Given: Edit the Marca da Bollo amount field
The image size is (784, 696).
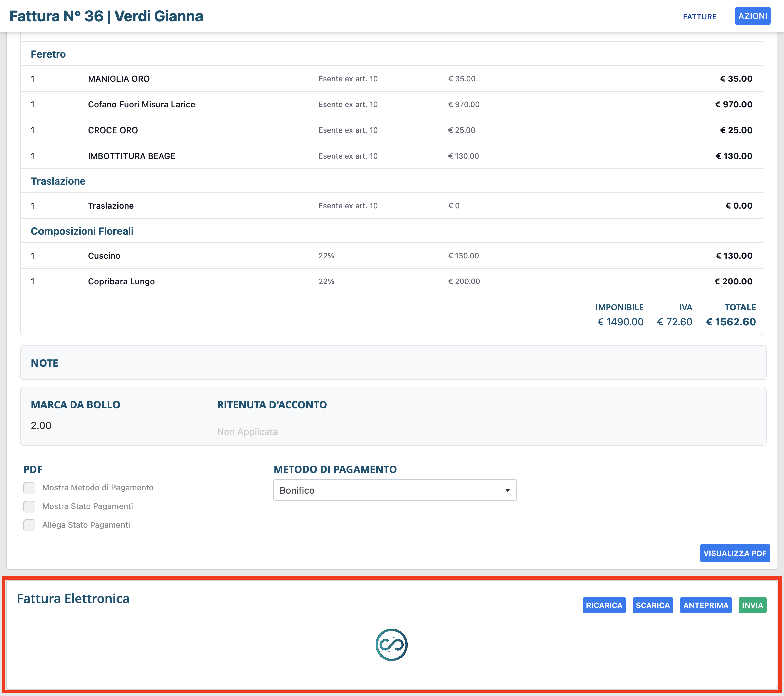Looking at the screenshot, I should pyautogui.click(x=116, y=426).
